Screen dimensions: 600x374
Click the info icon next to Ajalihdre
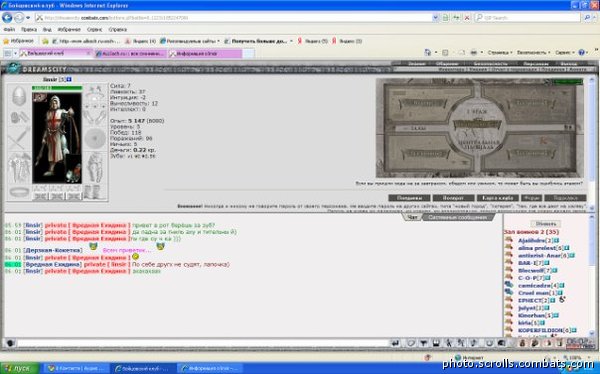coord(557,241)
